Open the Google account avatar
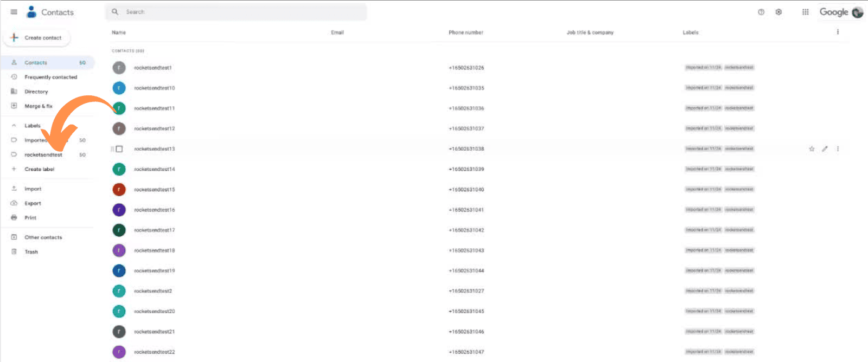Screen dimensions: 868x362 (x=858, y=12)
